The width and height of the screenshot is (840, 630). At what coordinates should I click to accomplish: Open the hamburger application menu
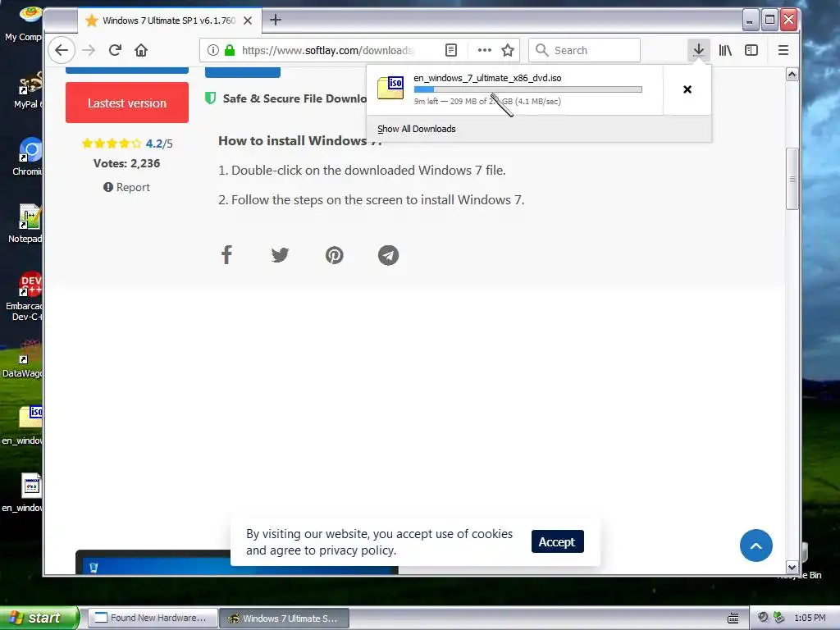pyautogui.click(x=783, y=50)
